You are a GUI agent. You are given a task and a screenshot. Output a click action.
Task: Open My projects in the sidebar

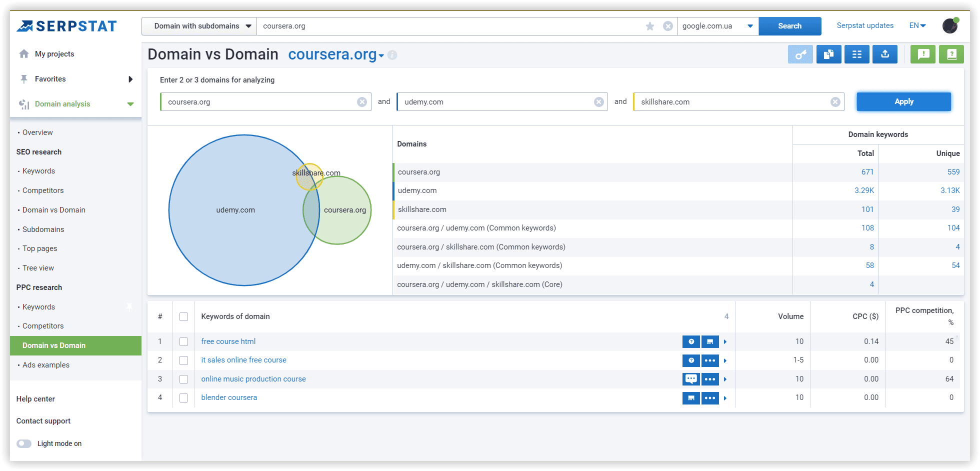54,54
